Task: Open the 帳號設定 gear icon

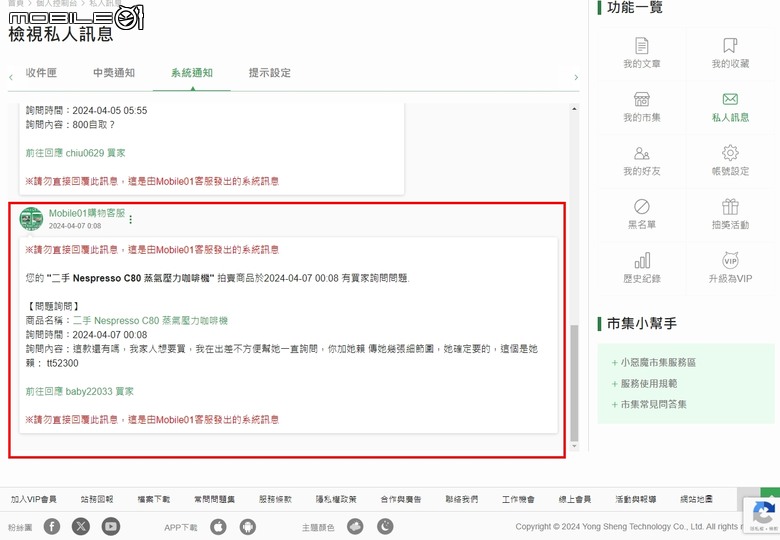Action: coord(730,153)
